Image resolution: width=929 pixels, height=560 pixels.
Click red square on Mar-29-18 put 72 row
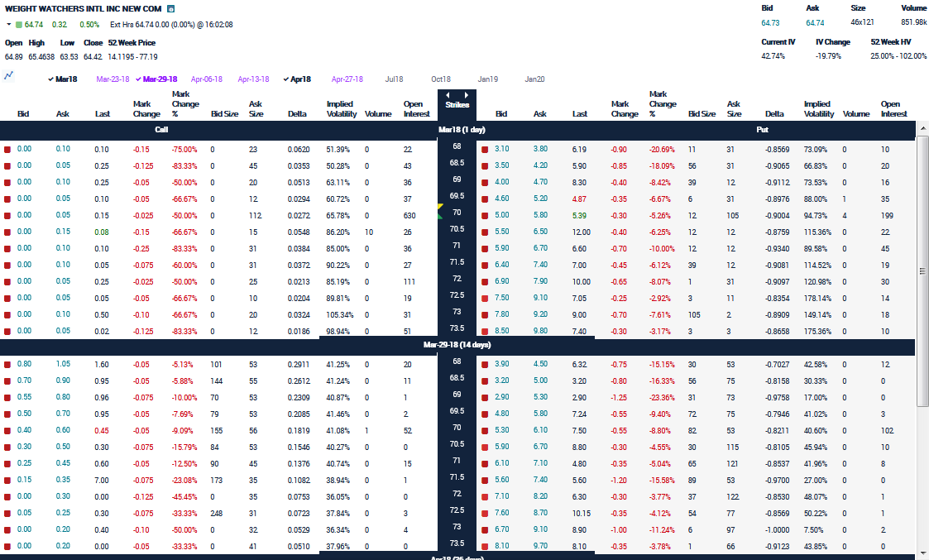click(485, 498)
